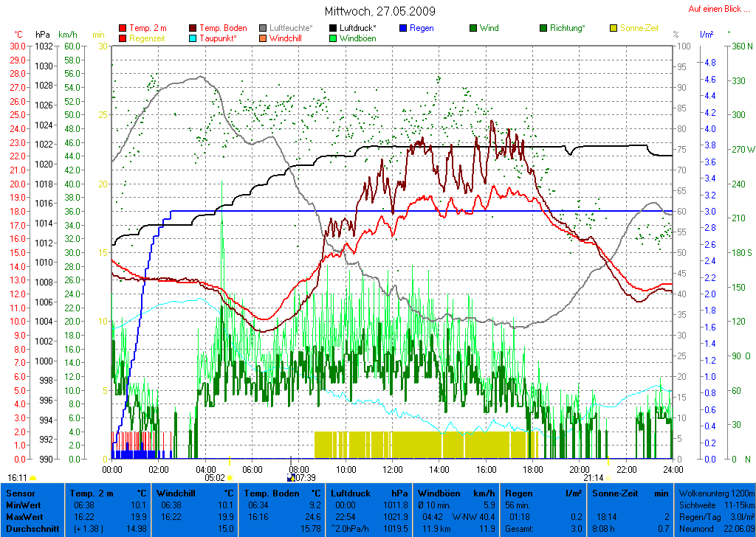Click the date title Mittwoch, 27.05.2009
Screen dimensions: 756x537
[x=379, y=12]
